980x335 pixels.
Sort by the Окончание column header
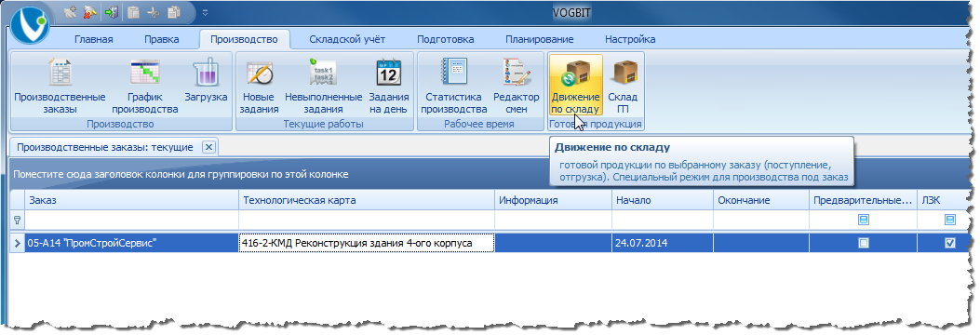761,201
